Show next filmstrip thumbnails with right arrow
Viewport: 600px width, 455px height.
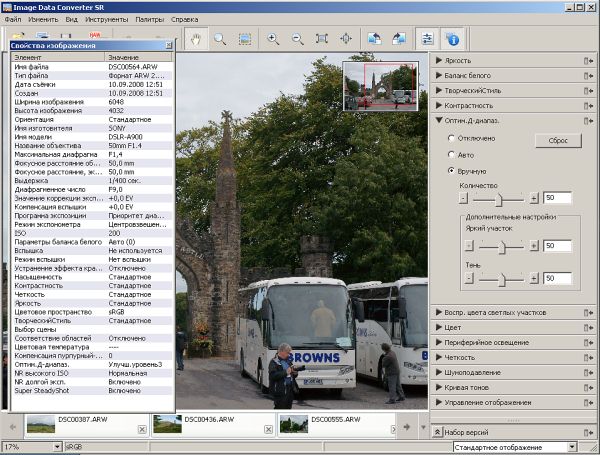406,427
